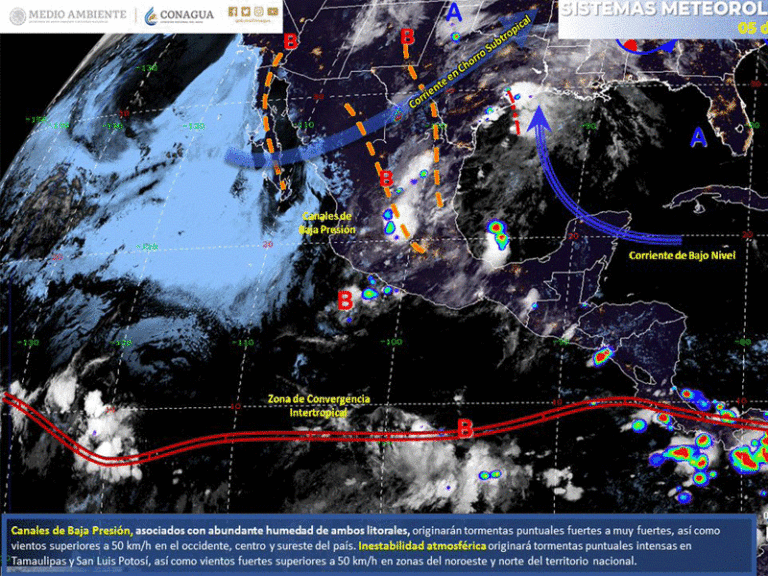Click the red dashed line over the Gulf coast

coord(514,112)
